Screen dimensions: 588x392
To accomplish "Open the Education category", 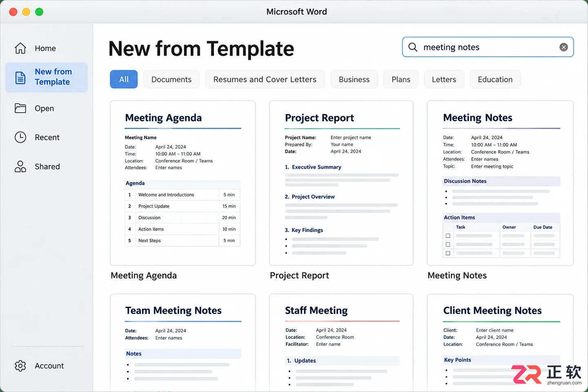I will tap(495, 79).
